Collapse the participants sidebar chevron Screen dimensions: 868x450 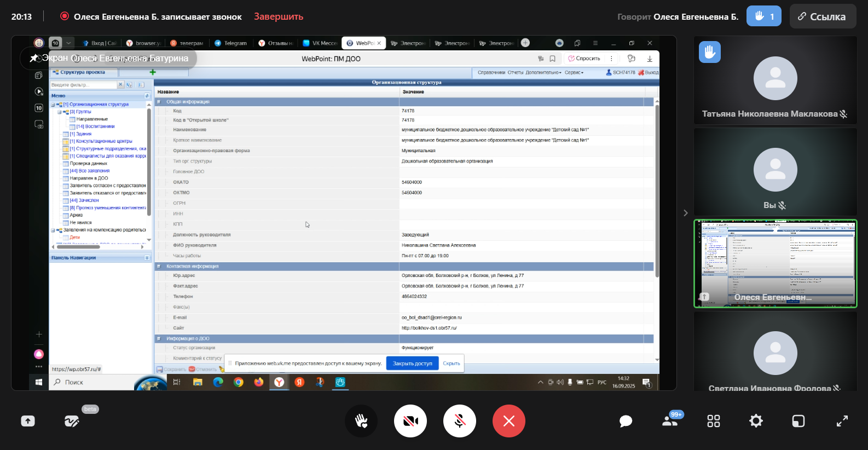685,213
